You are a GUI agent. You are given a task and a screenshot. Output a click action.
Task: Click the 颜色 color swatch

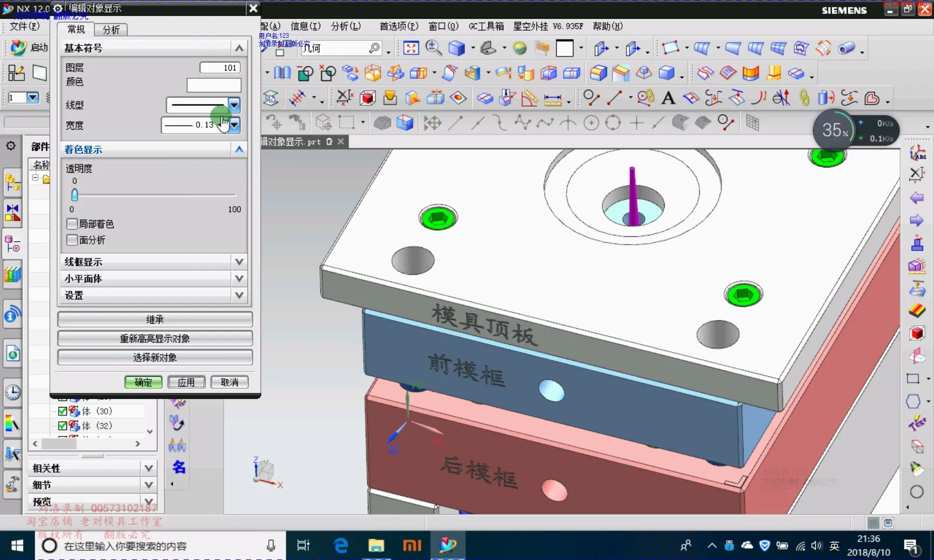pyautogui.click(x=214, y=85)
